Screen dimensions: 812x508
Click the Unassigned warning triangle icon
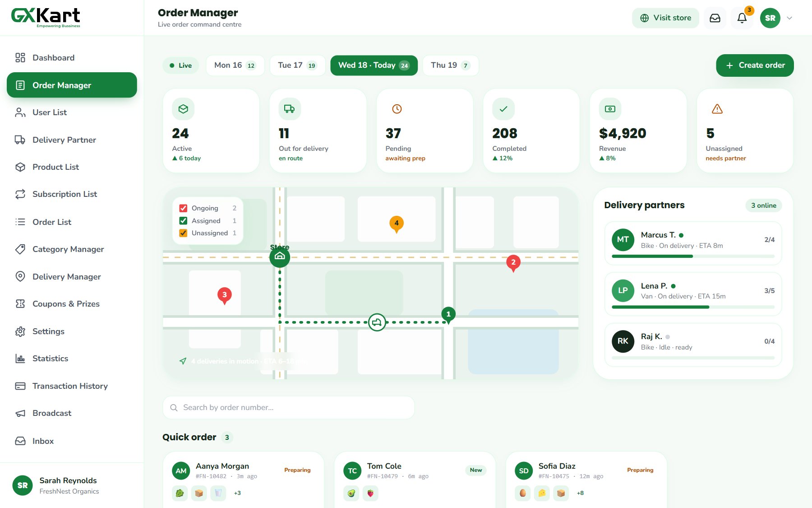717,109
